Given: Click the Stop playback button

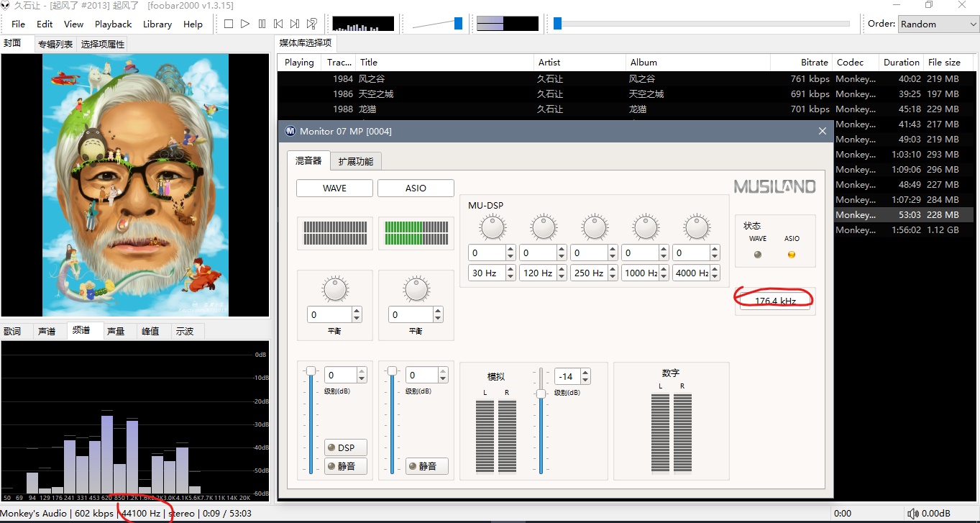Looking at the screenshot, I should [x=229, y=24].
